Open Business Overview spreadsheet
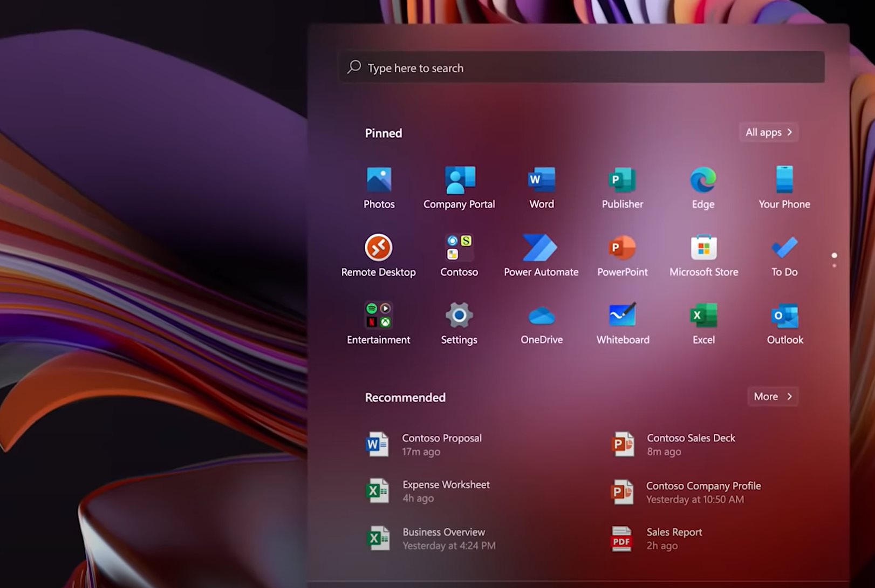Screen dimensions: 875x588 pyautogui.click(x=431, y=538)
